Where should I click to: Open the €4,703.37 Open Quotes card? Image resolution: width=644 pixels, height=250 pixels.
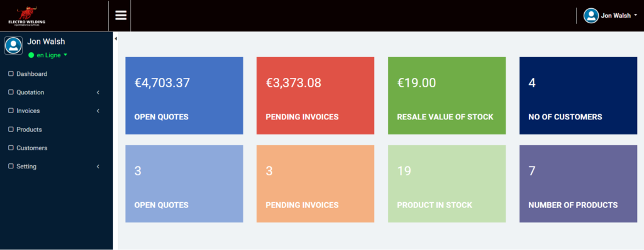pyautogui.click(x=184, y=95)
